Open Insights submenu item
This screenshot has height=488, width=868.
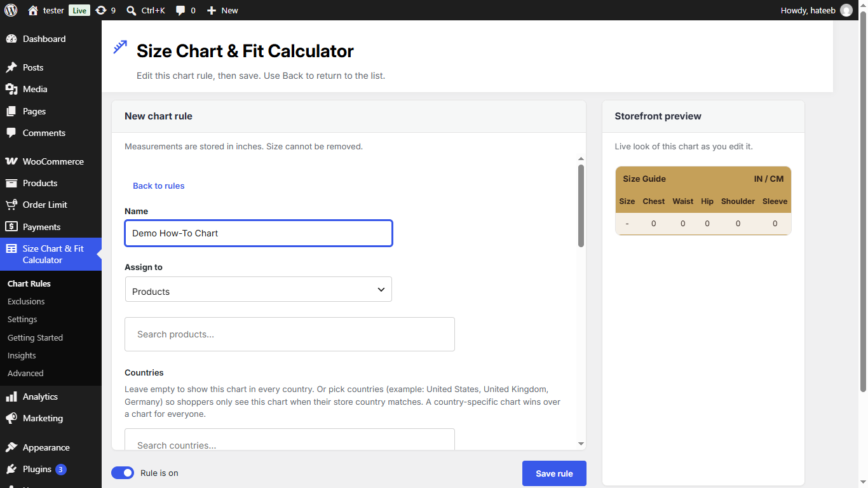click(x=22, y=355)
